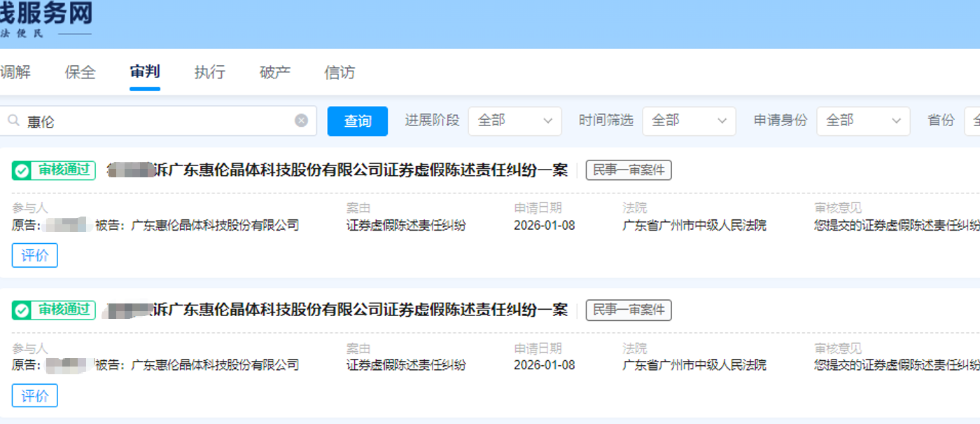Open the 破产 section tab

point(274,72)
